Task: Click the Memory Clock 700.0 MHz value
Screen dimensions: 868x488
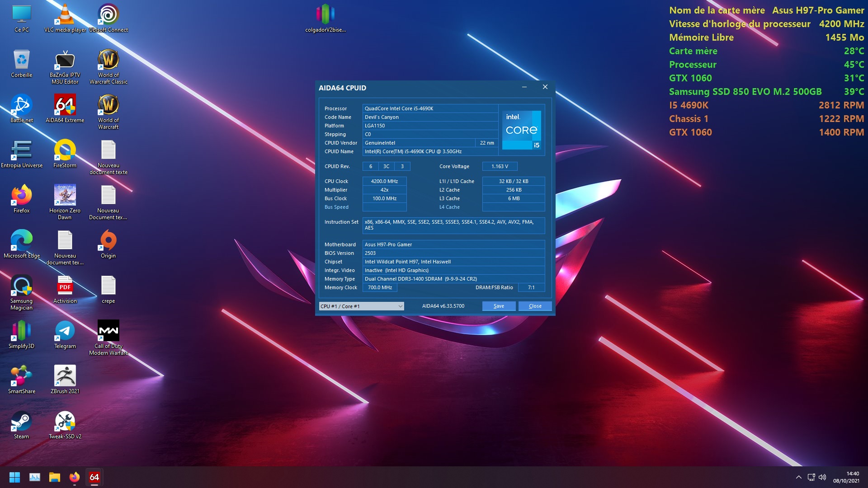Action: click(380, 287)
